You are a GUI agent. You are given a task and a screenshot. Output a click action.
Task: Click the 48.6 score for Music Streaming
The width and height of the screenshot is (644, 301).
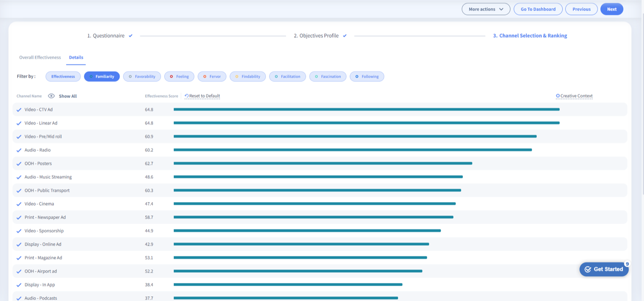coord(149,177)
